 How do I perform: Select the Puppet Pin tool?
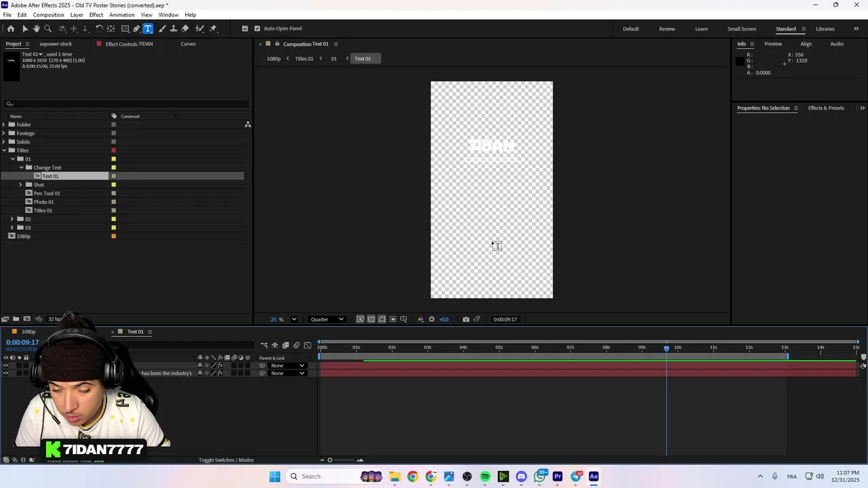[213, 28]
